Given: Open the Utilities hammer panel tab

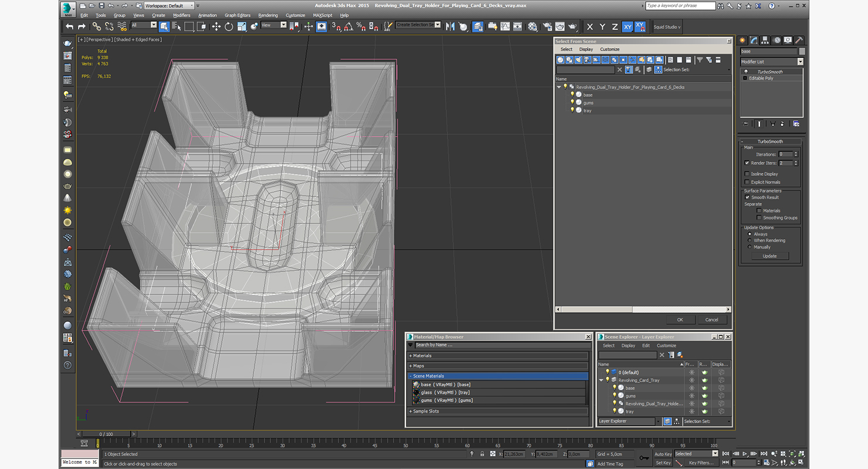Looking at the screenshot, I should (x=798, y=40).
